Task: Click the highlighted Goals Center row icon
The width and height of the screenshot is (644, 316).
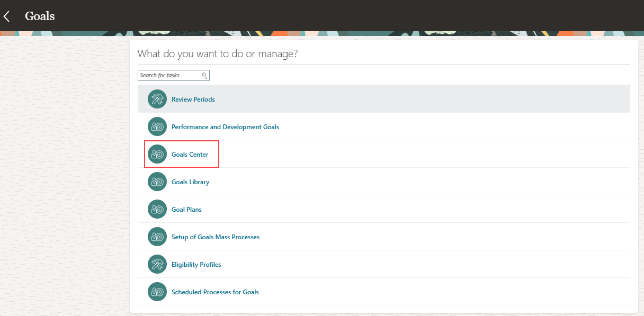Action: coord(157,154)
